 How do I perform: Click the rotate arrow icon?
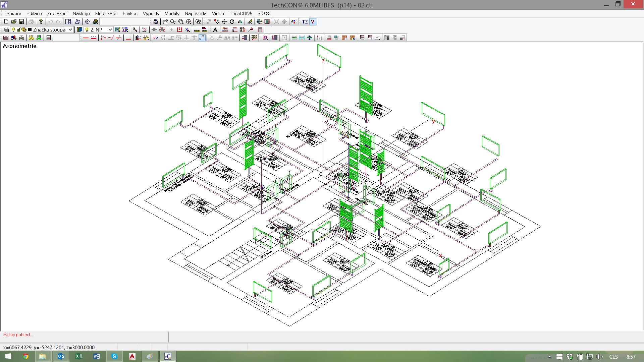[232, 21]
